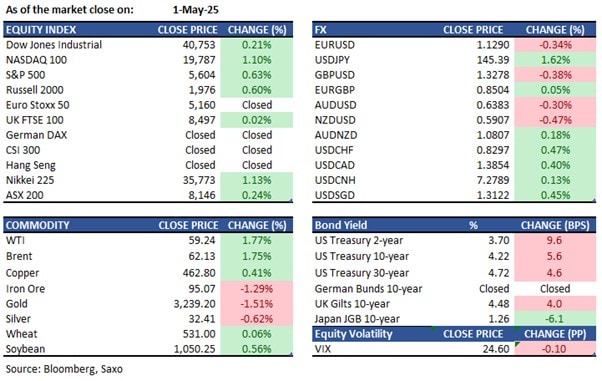602x381 pixels.
Task: Select the German Bunds 10-year row label
Action: (368, 289)
